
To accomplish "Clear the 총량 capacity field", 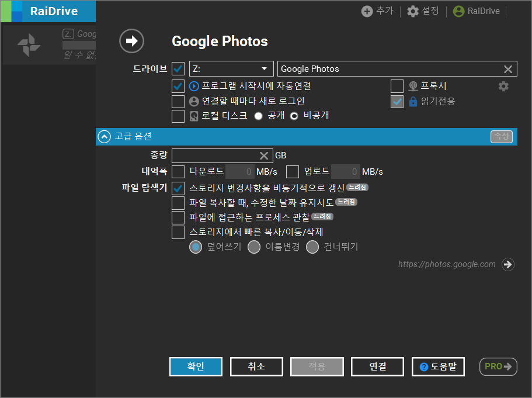I will pyautogui.click(x=264, y=155).
